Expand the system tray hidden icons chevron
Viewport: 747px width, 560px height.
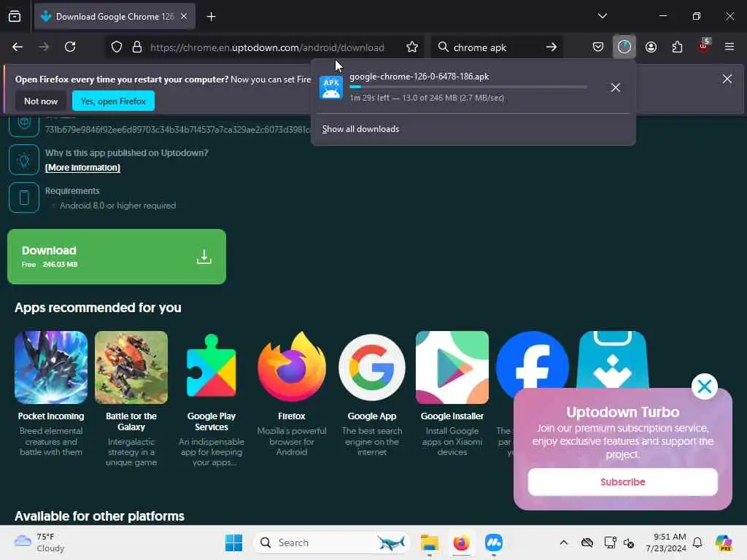click(x=564, y=542)
